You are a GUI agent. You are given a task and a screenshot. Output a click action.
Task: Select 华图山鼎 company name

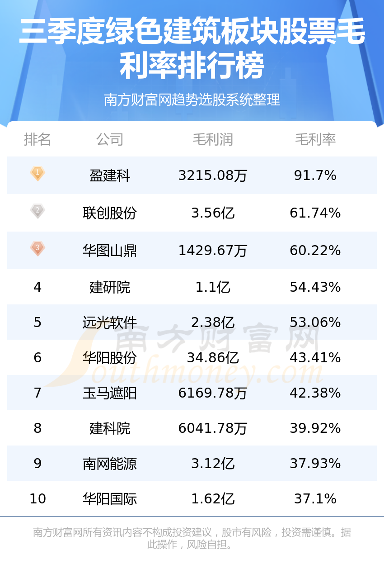click(110, 250)
